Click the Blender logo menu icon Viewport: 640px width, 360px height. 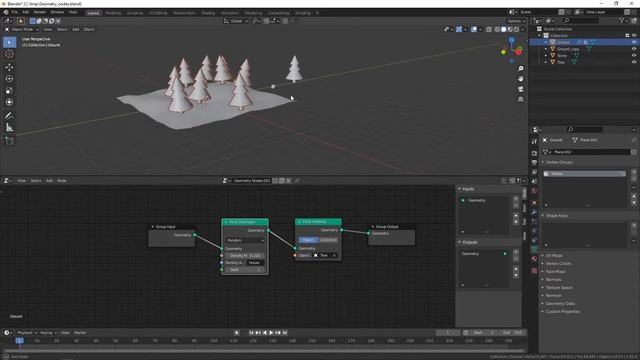6,12
